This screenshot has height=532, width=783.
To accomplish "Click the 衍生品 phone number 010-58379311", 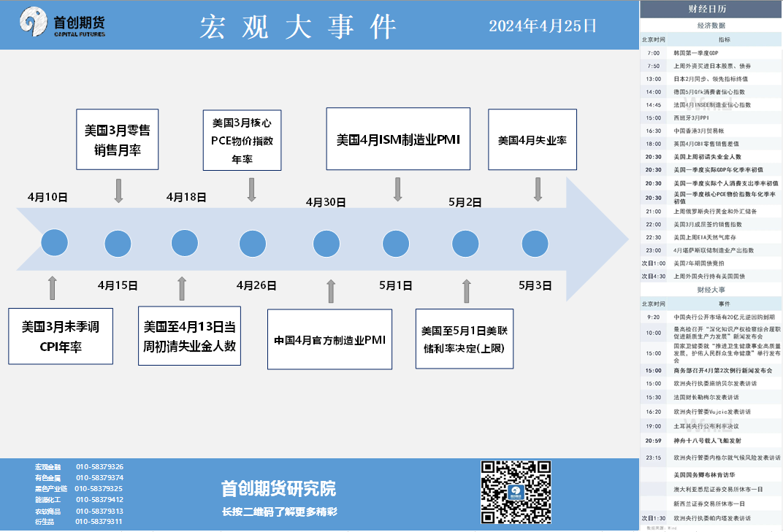I will tap(99, 522).
